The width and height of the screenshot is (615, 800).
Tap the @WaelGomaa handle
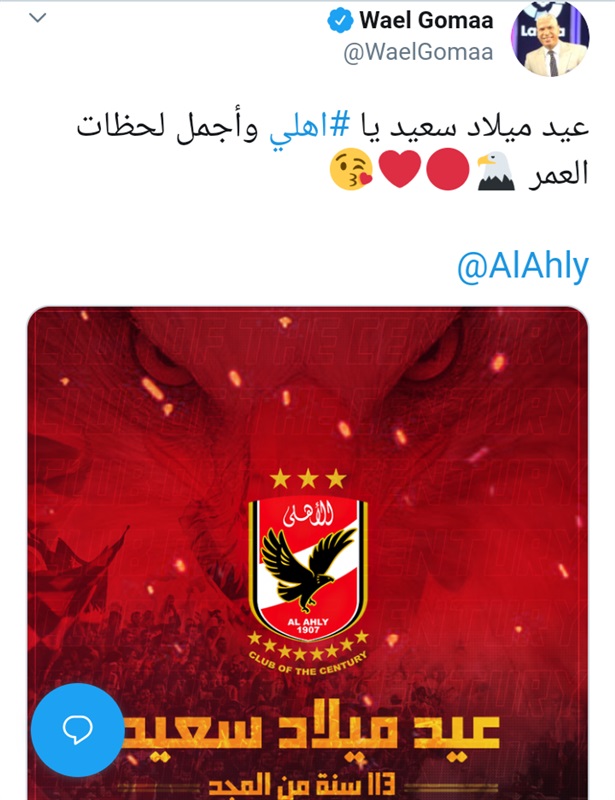418,52
